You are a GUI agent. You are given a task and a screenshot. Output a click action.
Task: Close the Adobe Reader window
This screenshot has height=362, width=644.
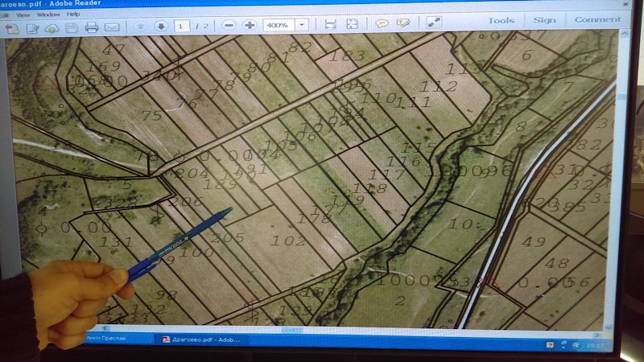click(625, 4)
